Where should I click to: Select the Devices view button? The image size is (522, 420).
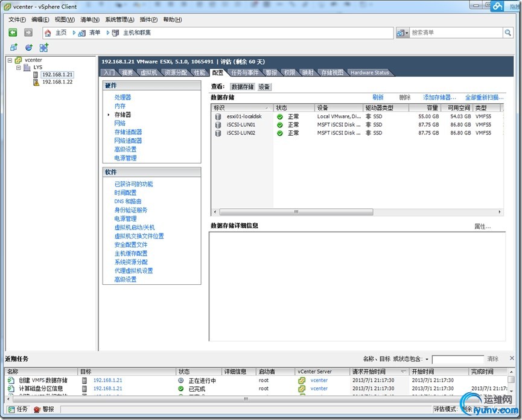tap(264, 87)
